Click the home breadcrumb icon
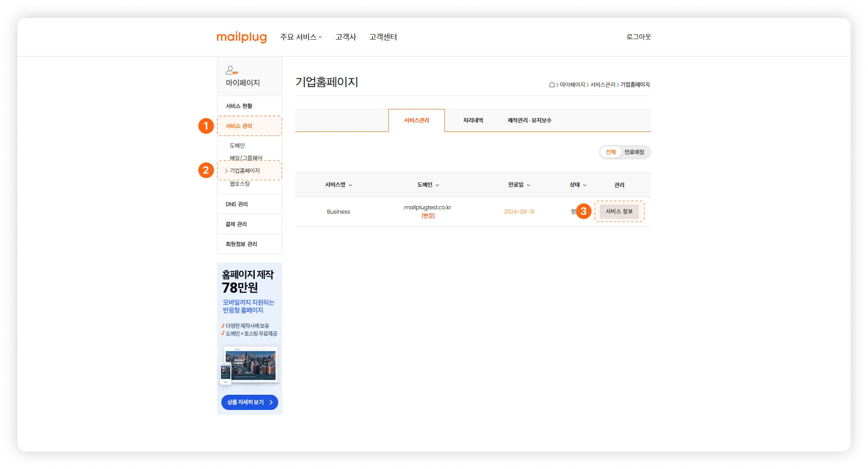The image size is (868, 469). click(552, 85)
